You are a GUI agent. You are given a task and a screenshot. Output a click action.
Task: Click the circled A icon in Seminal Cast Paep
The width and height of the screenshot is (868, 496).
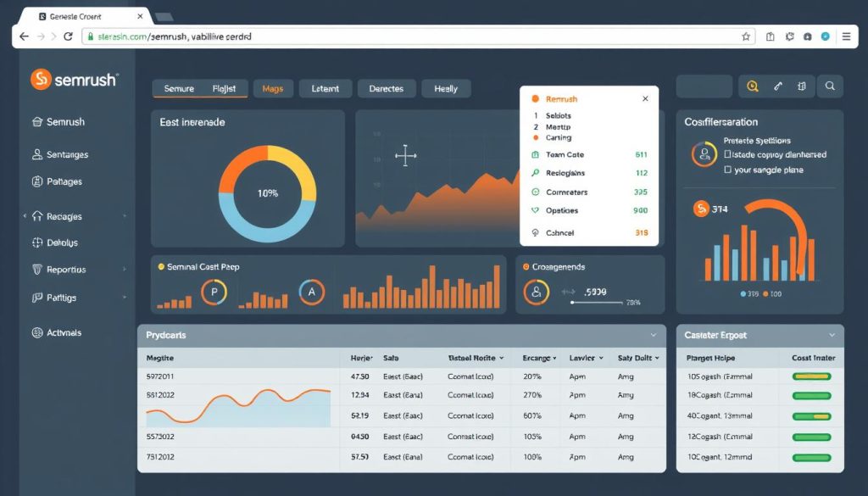pos(311,293)
